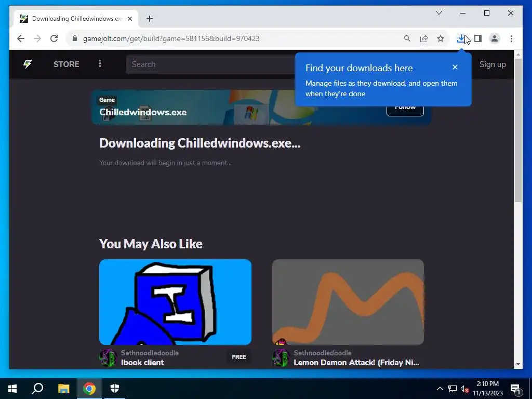Open the Chrome downloads icon
532x399 pixels.
461,38
